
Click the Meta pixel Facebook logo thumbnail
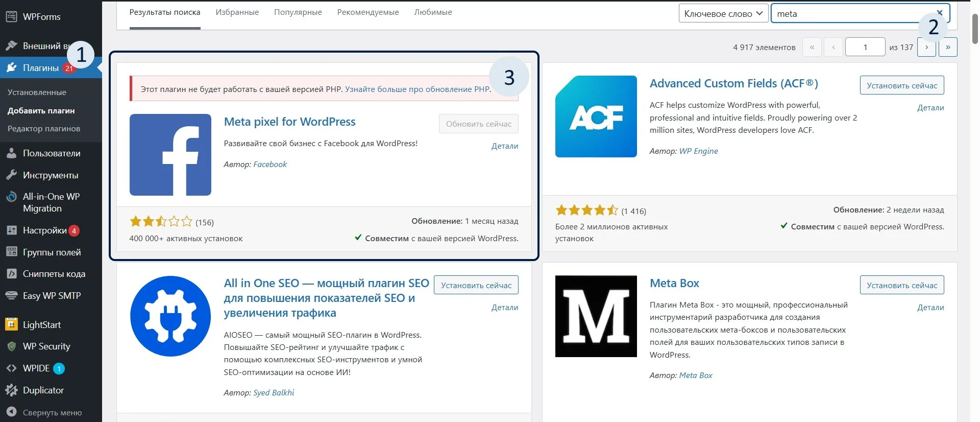pos(170,155)
